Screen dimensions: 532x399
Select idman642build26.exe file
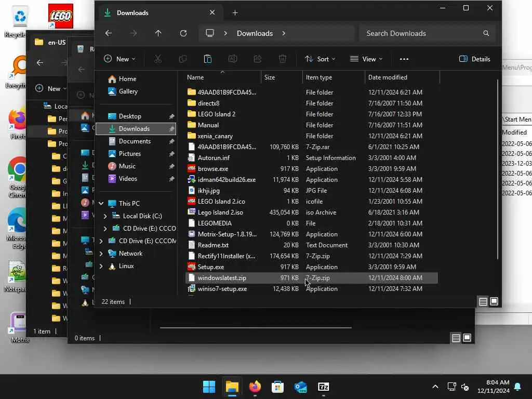pyautogui.click(x=312, y=179)
